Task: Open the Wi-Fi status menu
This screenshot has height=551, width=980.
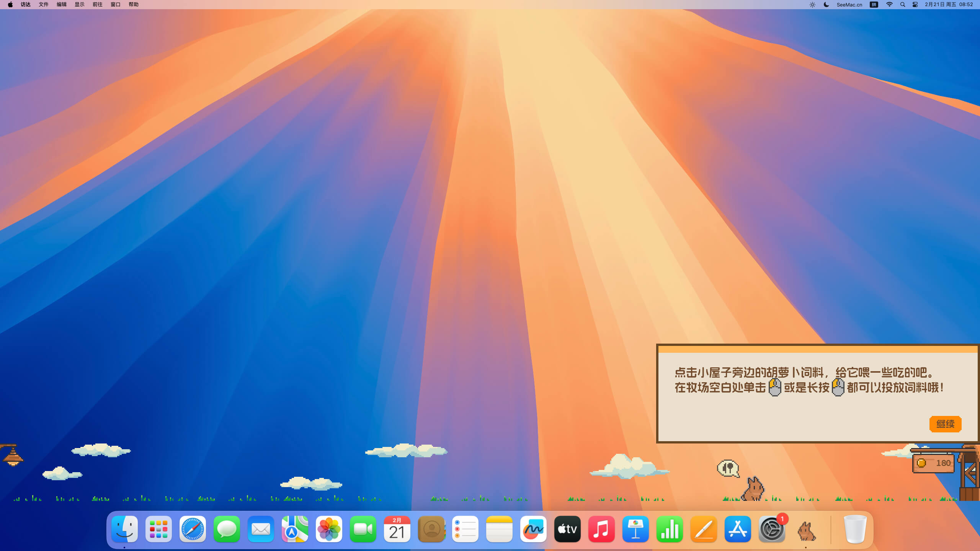Action: (889, 5)
